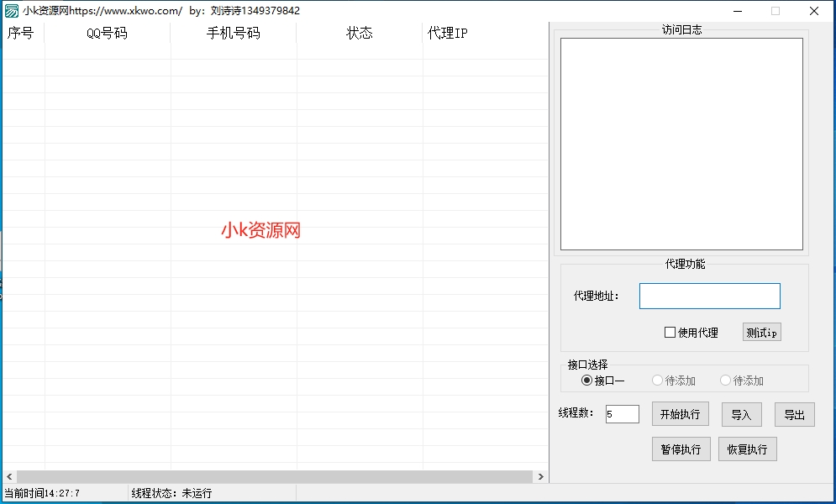
Task: Enable the 使用代理 checkbox
Action: pyautogui.click(x=670, y=332)
